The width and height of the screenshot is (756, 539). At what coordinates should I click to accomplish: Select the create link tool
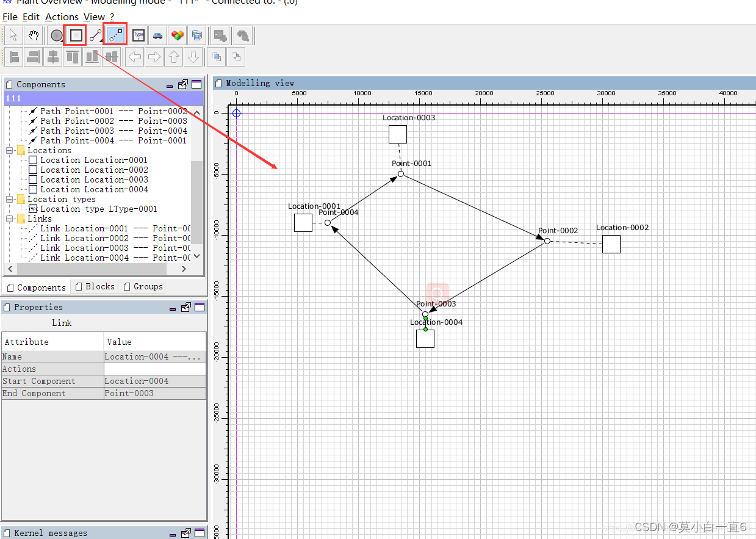(115, 35)
